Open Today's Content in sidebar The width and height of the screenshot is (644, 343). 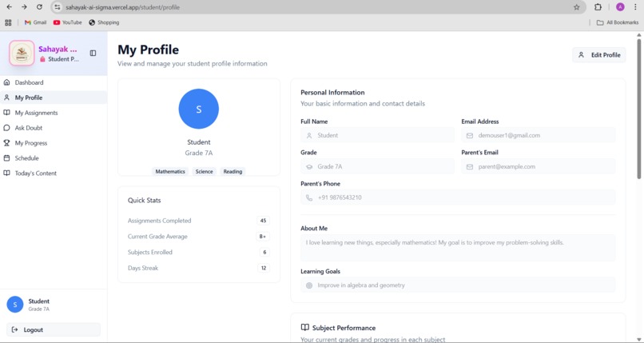54,173
